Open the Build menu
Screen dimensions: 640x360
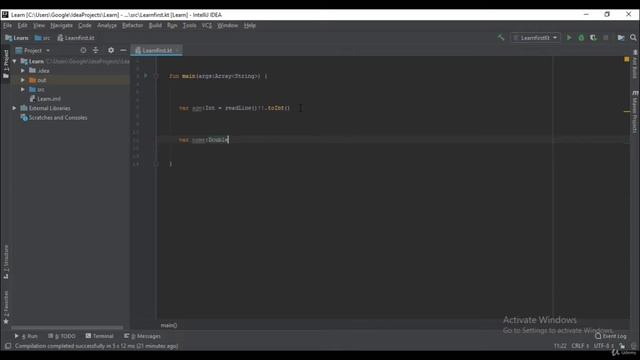[155, 25]
